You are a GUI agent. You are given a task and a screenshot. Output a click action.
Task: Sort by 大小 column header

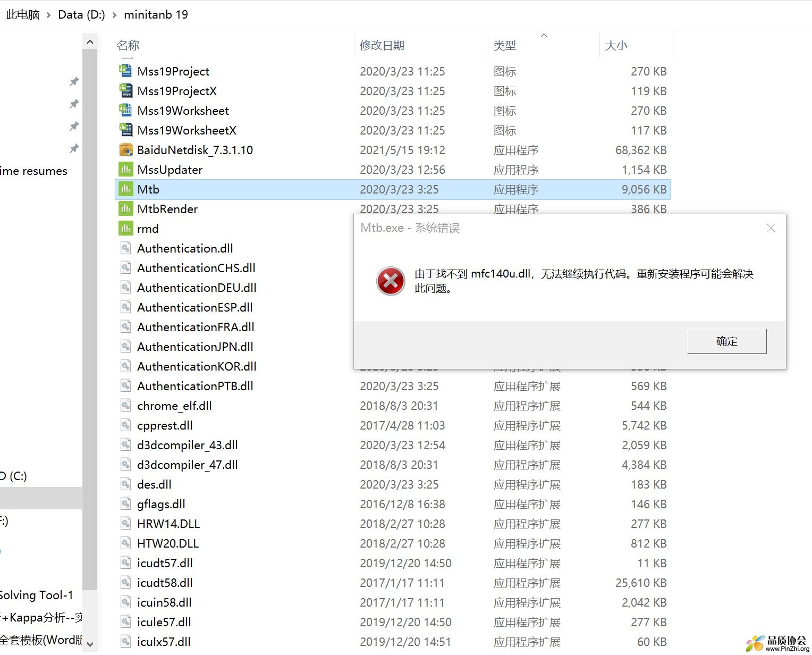pos(616,46)
